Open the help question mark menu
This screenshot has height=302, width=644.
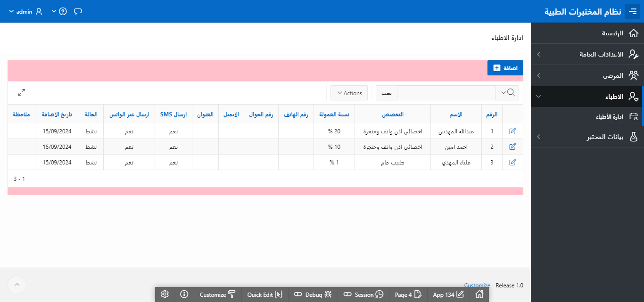coord(59,11)
